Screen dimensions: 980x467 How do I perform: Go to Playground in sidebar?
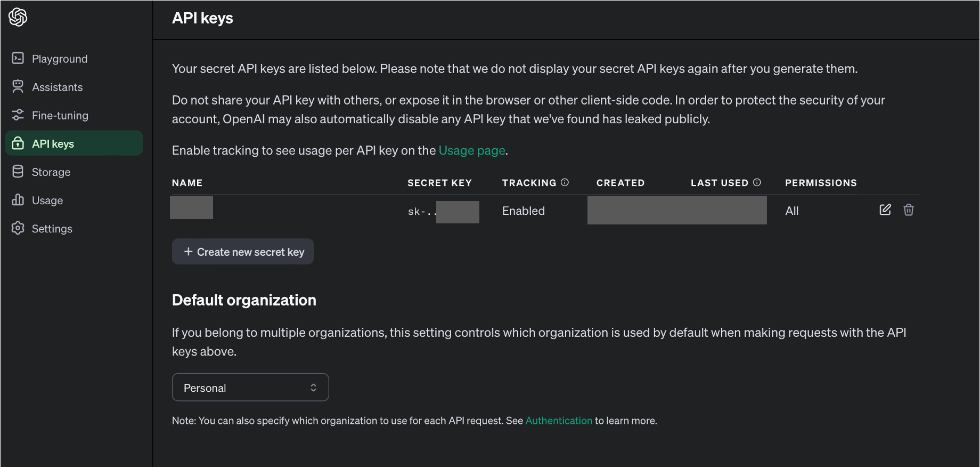click(x=60, y=59)
